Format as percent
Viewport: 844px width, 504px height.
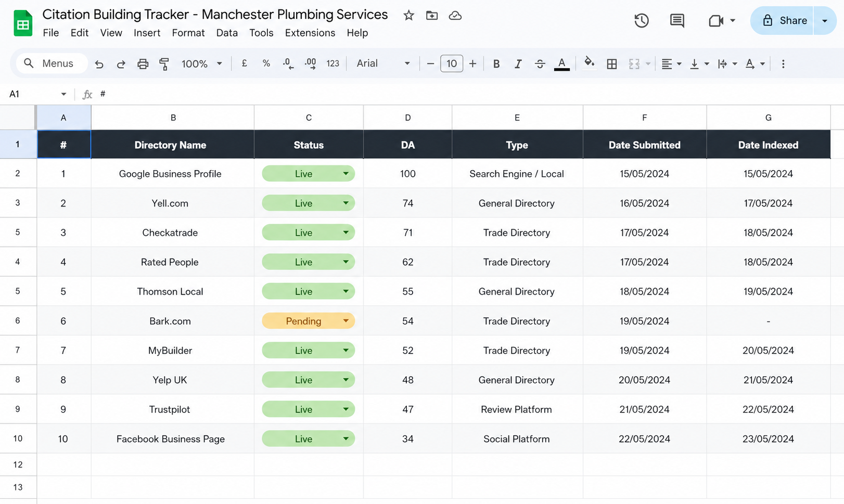click(x=266, y=63)
